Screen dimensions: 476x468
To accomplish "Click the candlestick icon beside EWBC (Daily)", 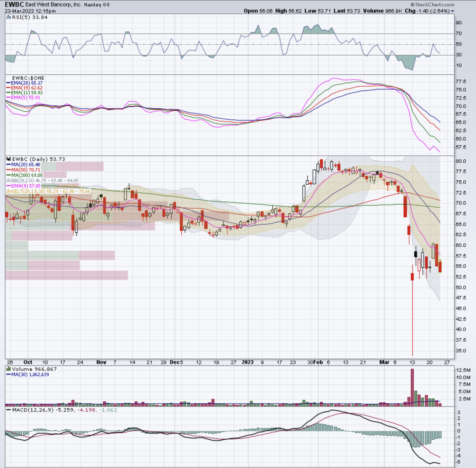I will (9, 159).
